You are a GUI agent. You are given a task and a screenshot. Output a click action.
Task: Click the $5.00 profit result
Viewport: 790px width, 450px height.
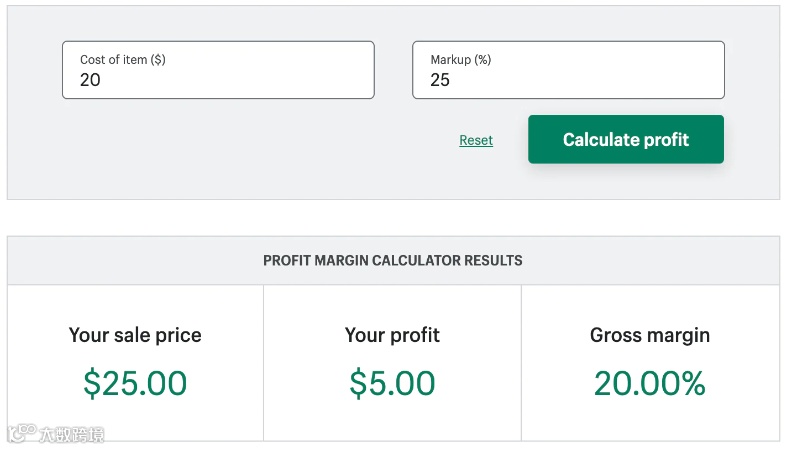[x=392, y=383]
